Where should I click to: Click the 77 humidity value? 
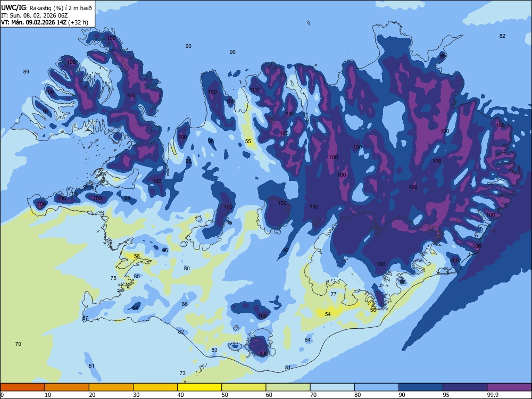334,294
